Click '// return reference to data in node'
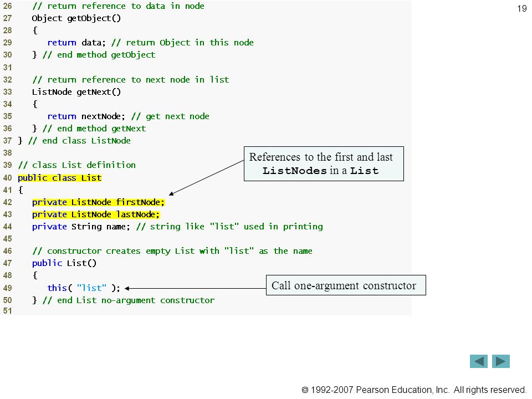Image resolution: width=532 pixels, height=399 pixels. pyautogui.click(x=119, y=6)
